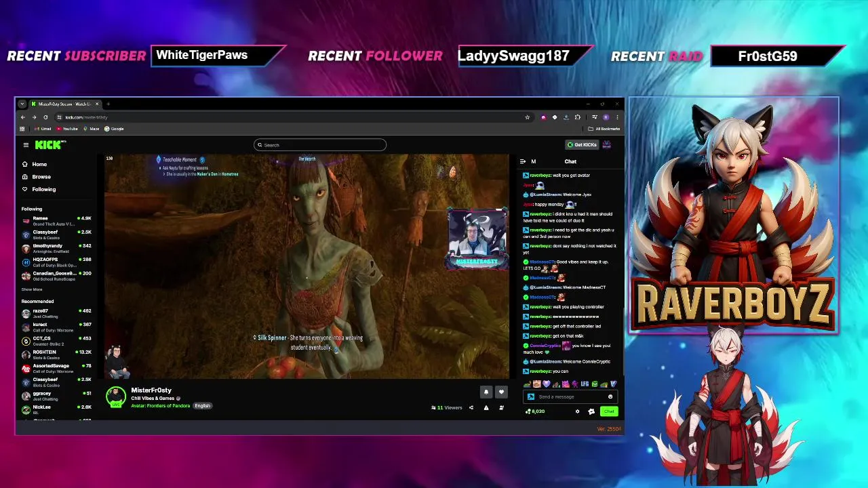Open the browser apps grid icon

[x=22, y=129]
